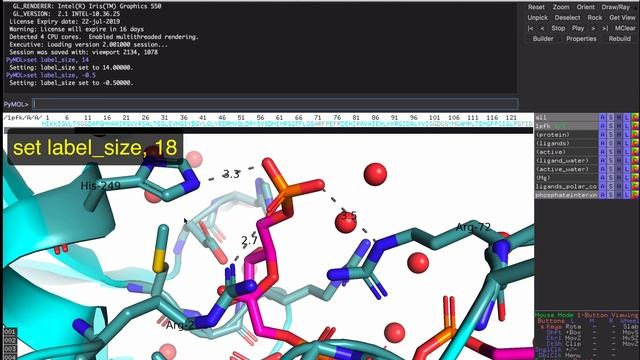
Task: Click the Get View button
Action: (622, 18)
